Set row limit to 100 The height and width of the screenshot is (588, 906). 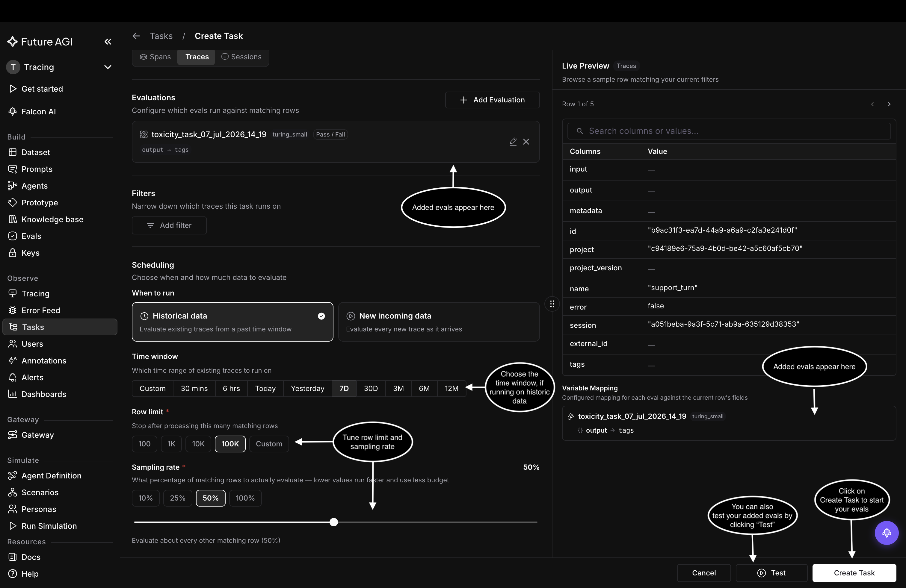tap(144, 444)
